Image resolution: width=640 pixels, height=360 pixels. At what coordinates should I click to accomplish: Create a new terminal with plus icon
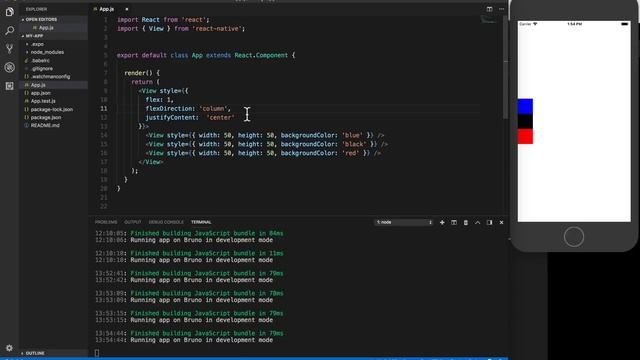pos(442,222)
